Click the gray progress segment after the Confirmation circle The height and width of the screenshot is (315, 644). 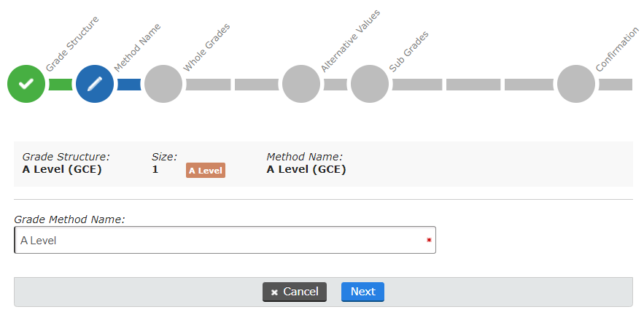(x=616, y=84)
